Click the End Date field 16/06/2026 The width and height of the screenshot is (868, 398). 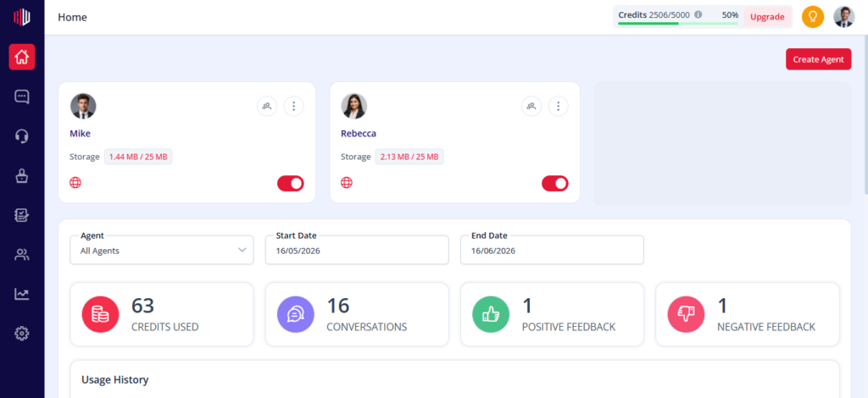[x=552, y=251]
